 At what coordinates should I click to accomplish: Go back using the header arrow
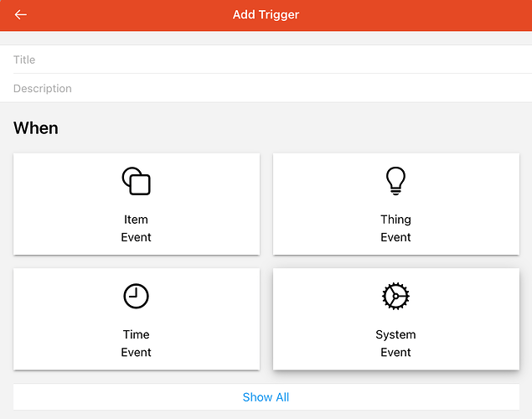(21, 15)
